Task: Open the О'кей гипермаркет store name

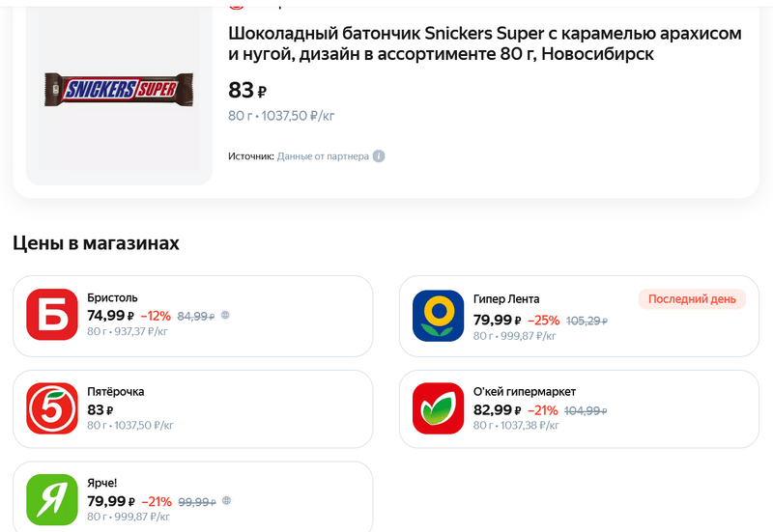Action: [x=525, y=391]
